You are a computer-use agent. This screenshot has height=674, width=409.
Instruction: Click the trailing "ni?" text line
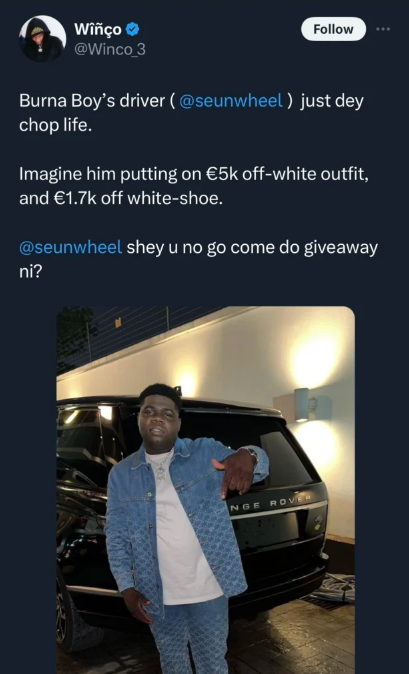(x=30, y=273)
